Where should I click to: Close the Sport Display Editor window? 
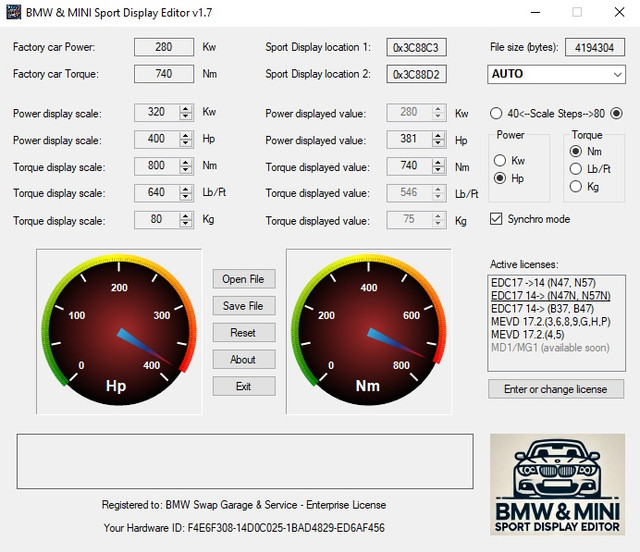pyautogui.click(x=620, y=12)
